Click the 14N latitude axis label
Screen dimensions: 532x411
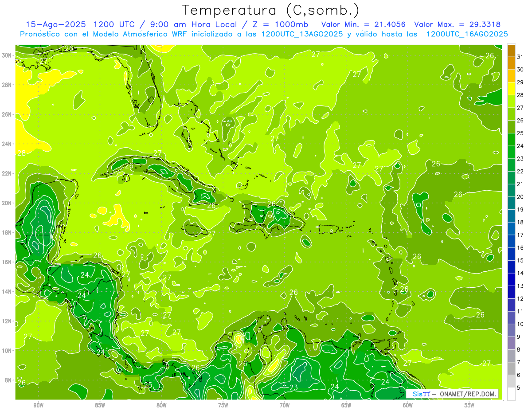coord(7,292)
